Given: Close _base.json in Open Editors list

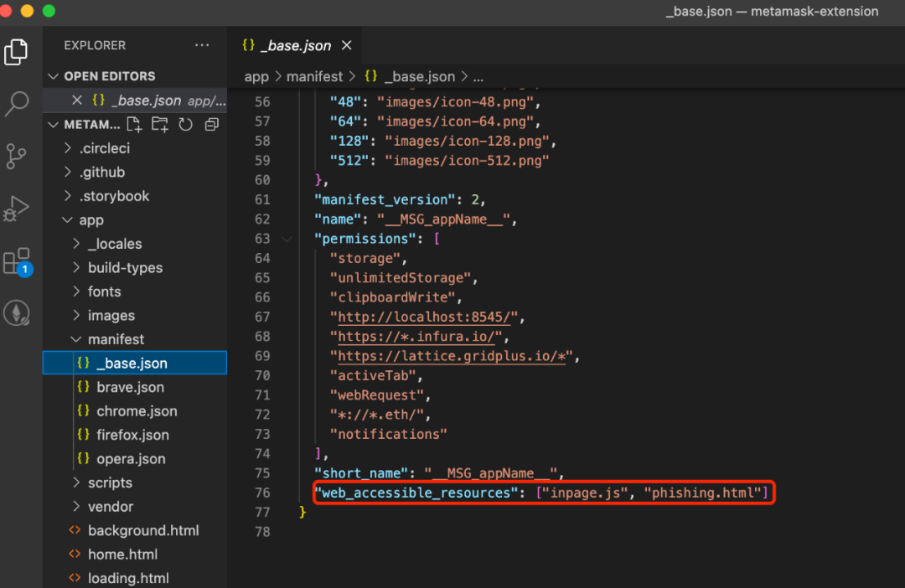Looking at the screenshot, I should pos(77,101).
